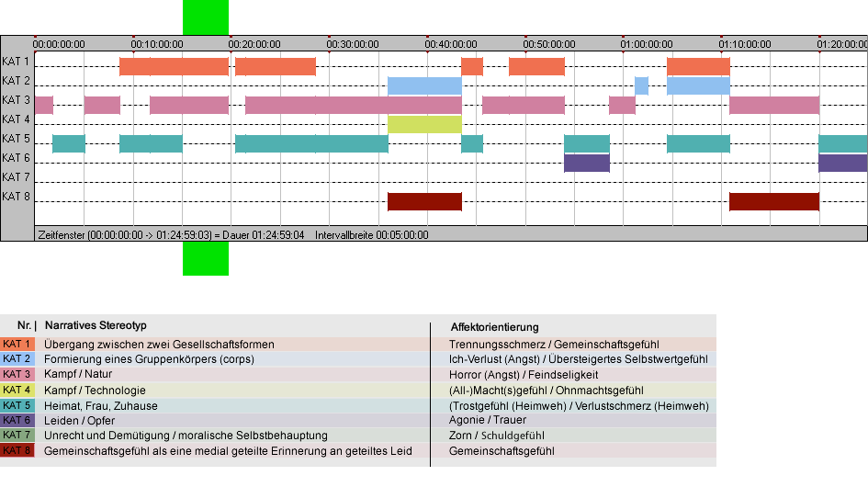Click the green KAT 7 legend swatch
The height and width of the screenshot is (487, 868).
pyautogui.click(x=17, y=436)
